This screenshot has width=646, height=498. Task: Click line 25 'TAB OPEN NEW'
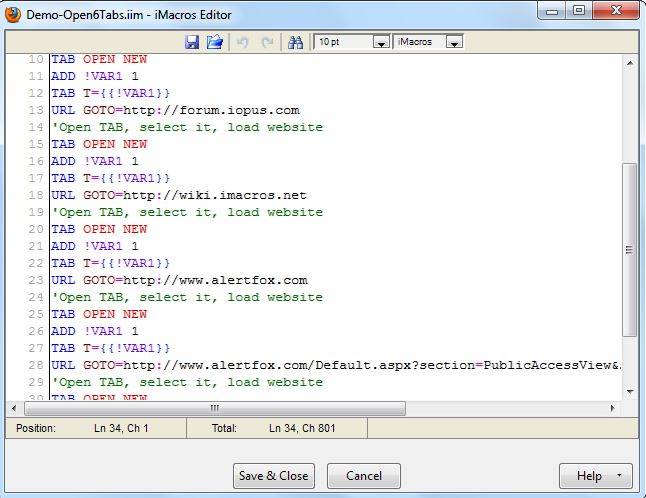point(99,314)
